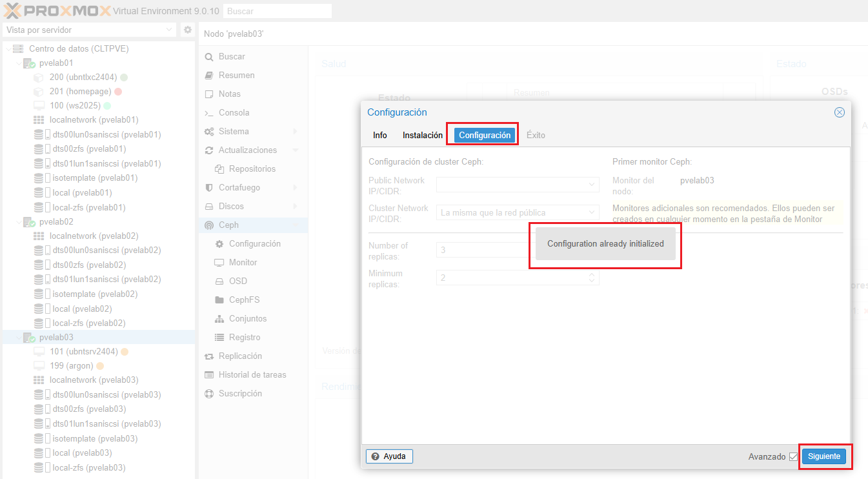This screenshot has width=868, height=479.
Task: Close the Configuración dialog
Action: point(840,112)
